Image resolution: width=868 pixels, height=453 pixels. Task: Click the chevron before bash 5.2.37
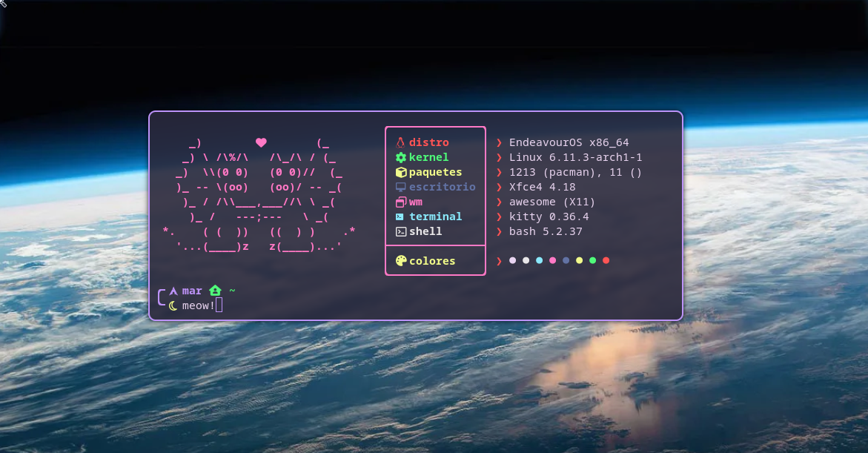pyautogui.click(x=499, y=232)
